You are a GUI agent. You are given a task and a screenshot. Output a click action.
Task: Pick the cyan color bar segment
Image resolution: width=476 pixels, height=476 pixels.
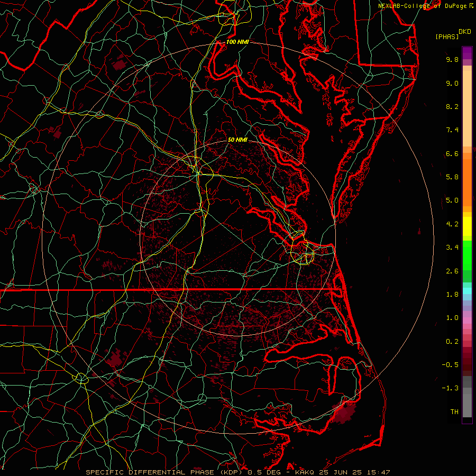coord(467,291)
